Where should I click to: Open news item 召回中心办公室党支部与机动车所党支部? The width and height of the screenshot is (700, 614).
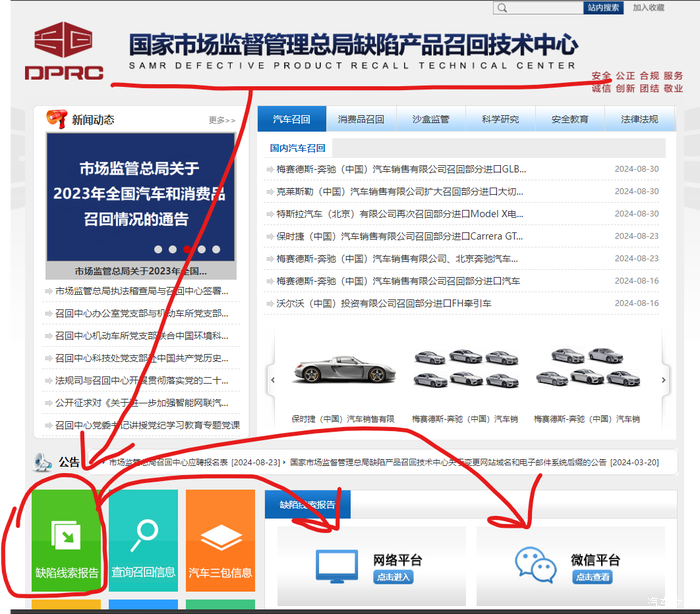[142, 313]
